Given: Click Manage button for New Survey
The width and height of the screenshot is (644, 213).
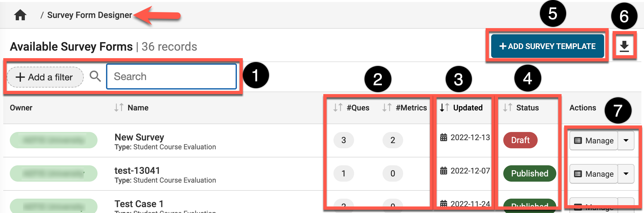Looking at the screenshot, I should point(594,140).
